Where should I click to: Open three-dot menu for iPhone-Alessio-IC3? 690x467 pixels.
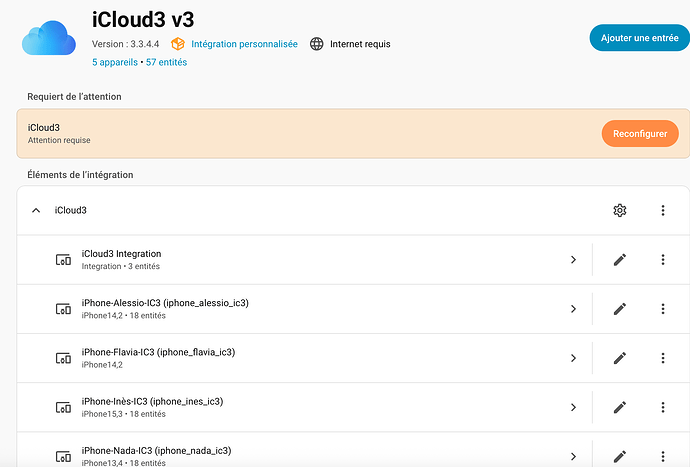point(663,309)
